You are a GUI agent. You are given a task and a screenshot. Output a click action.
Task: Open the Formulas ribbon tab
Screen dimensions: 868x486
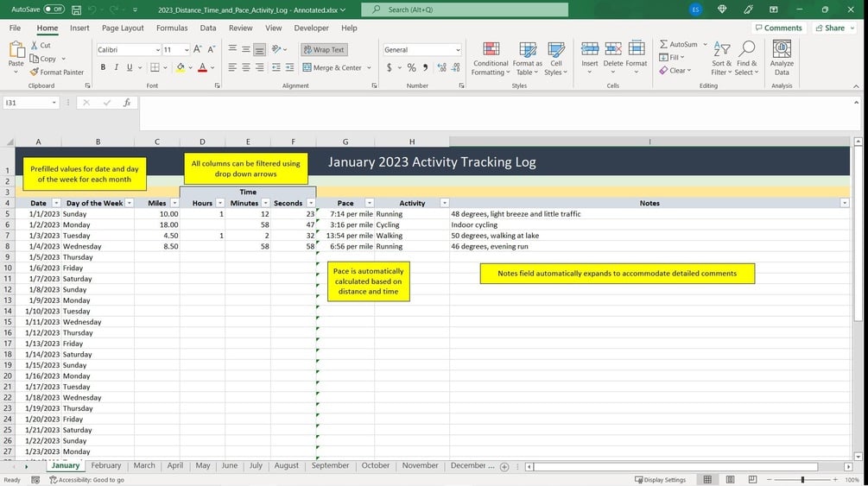172,28
